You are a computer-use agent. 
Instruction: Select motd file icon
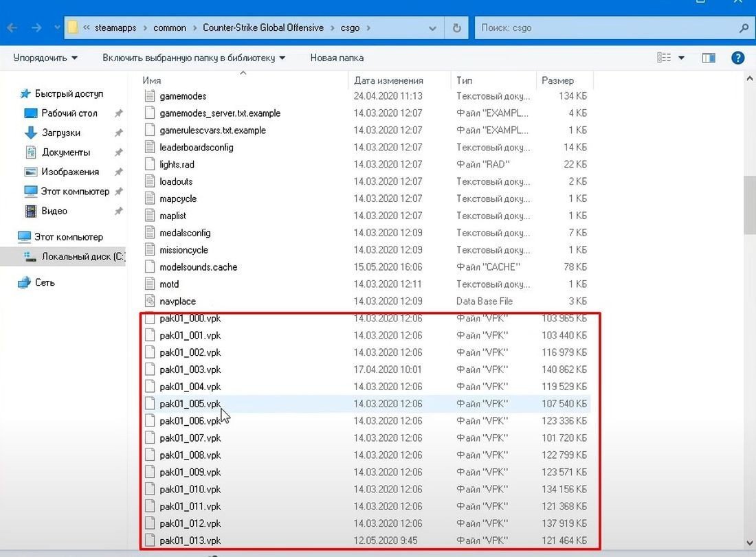[150, 284]
